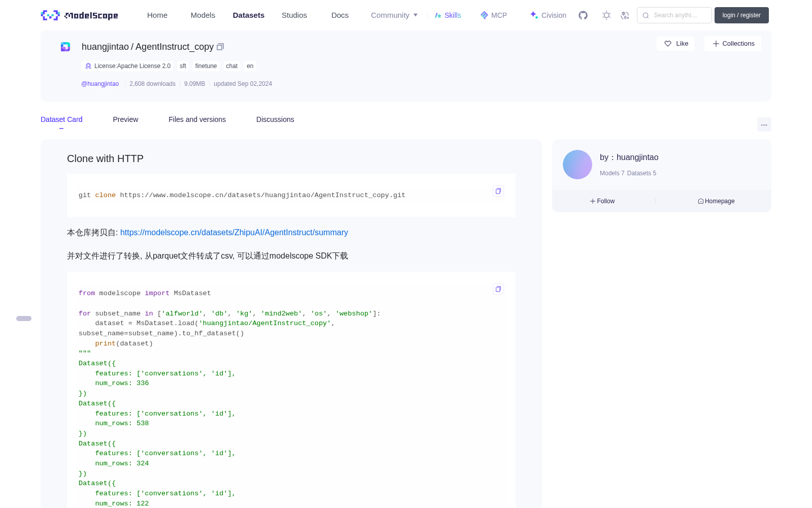Click the login / register button
The width and height of the screenshot is (812, 508).
741,15
